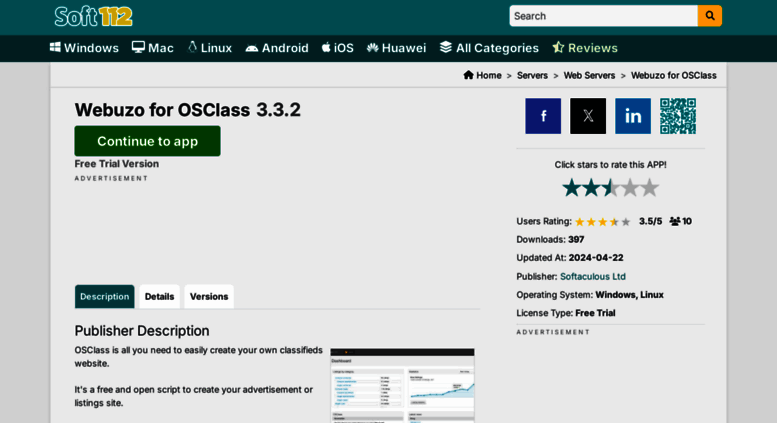Click the house icon in the breadcrumb

pos(468,75)
